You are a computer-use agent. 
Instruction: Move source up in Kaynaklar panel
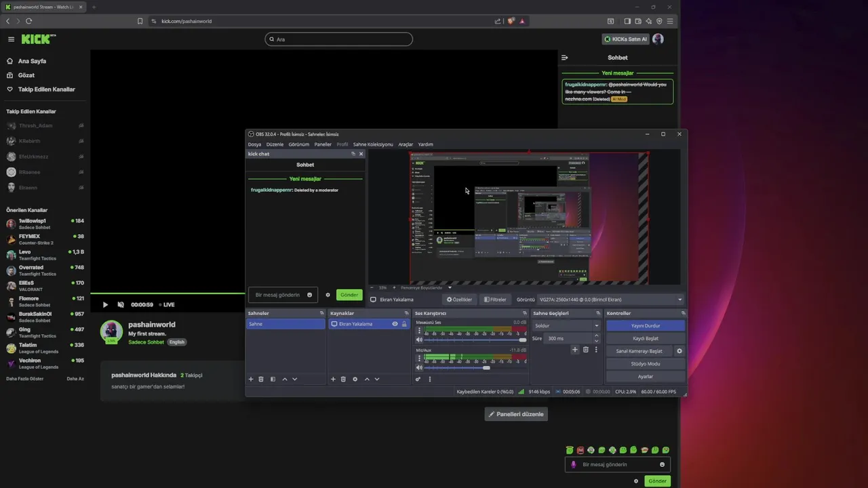pos(367,379)
